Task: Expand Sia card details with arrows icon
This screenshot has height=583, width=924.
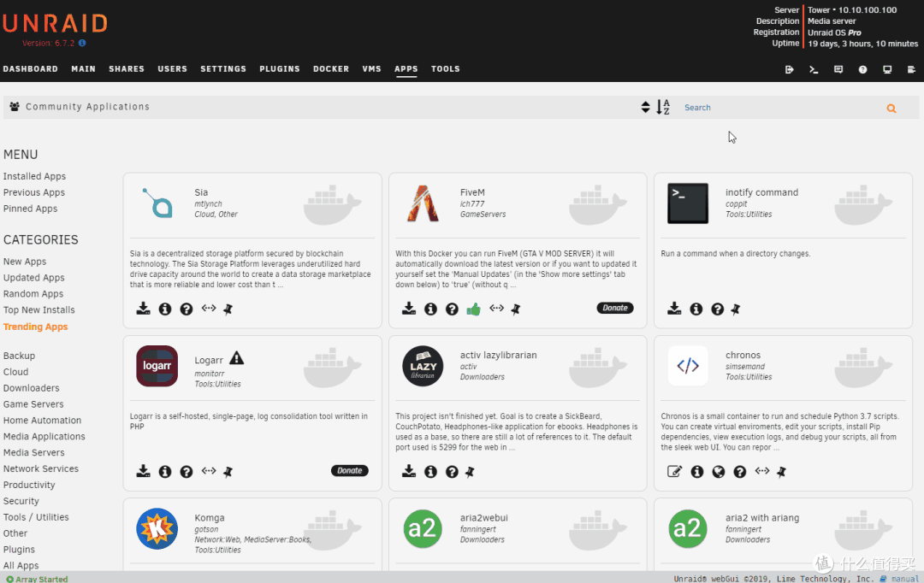Action: [x=208, y=309]
